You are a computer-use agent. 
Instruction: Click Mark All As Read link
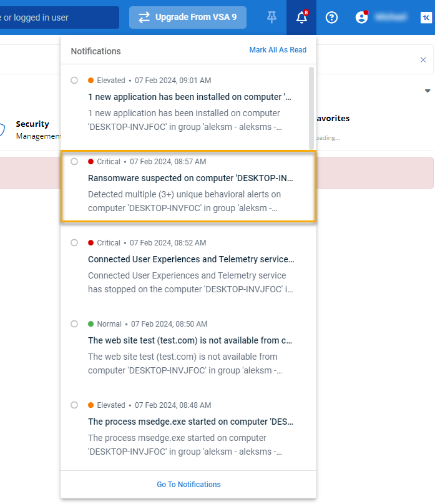[x=278, y=50]
